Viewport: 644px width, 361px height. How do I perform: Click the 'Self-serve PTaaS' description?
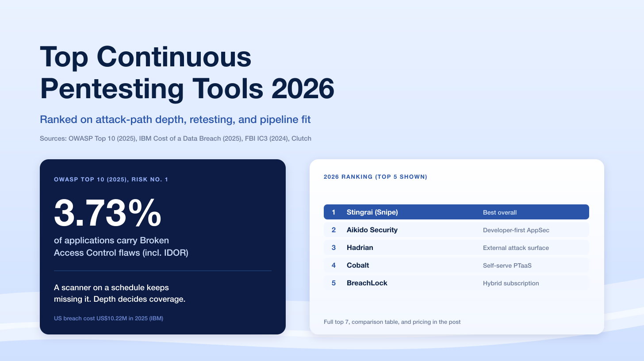[507, 265]
